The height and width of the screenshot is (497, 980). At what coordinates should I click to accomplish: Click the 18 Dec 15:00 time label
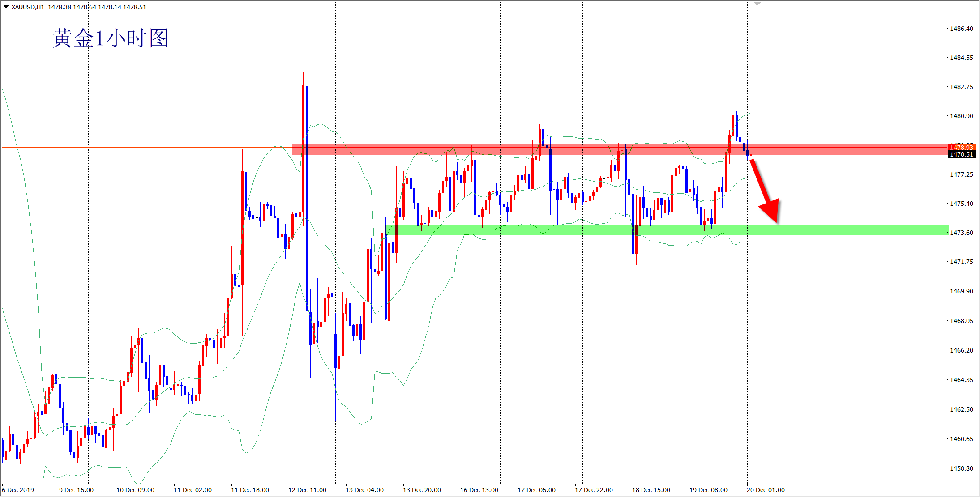point(651,490)
